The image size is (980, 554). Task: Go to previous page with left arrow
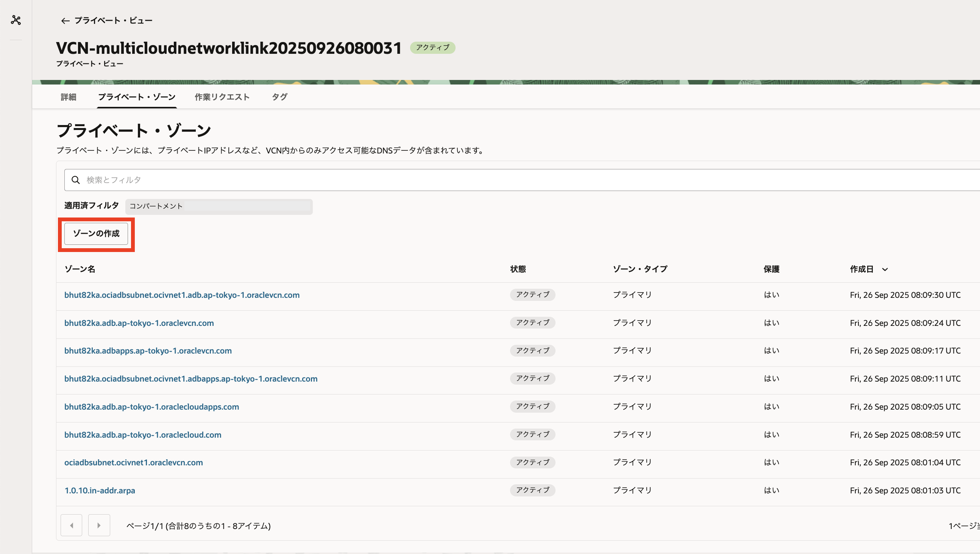pyautogui.click(x=72, y=525)
